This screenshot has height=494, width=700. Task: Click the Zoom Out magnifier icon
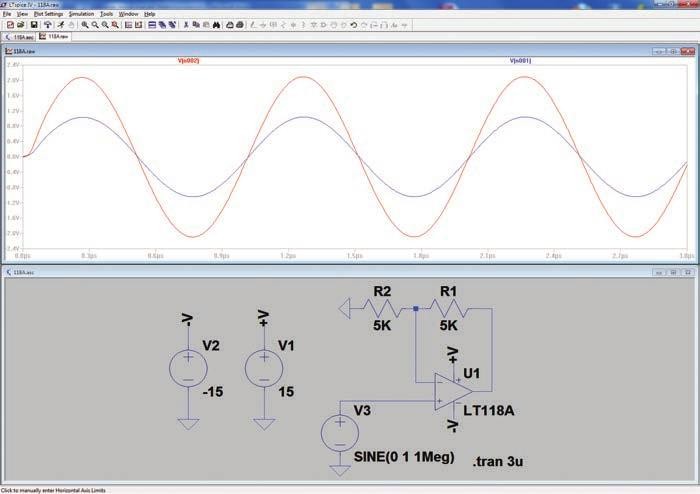[105, 25]
